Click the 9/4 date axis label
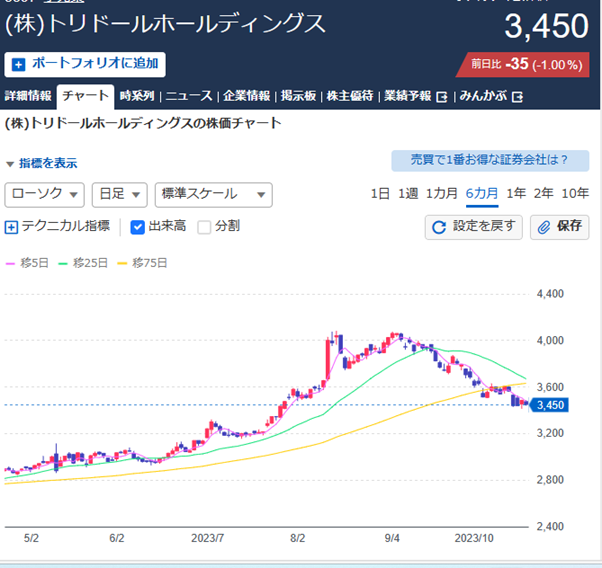Screen dimensions: 602x568 [392, 538]
